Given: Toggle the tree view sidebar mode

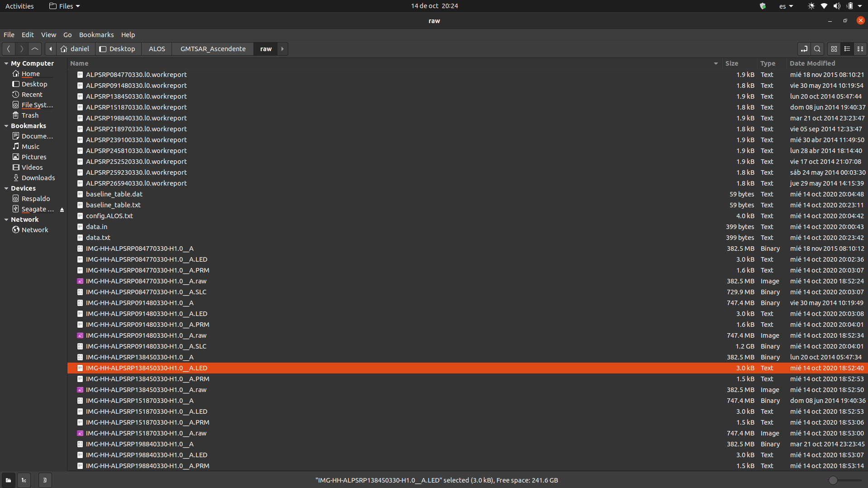Looking at the screenshot, I should (x=24, y=480).
